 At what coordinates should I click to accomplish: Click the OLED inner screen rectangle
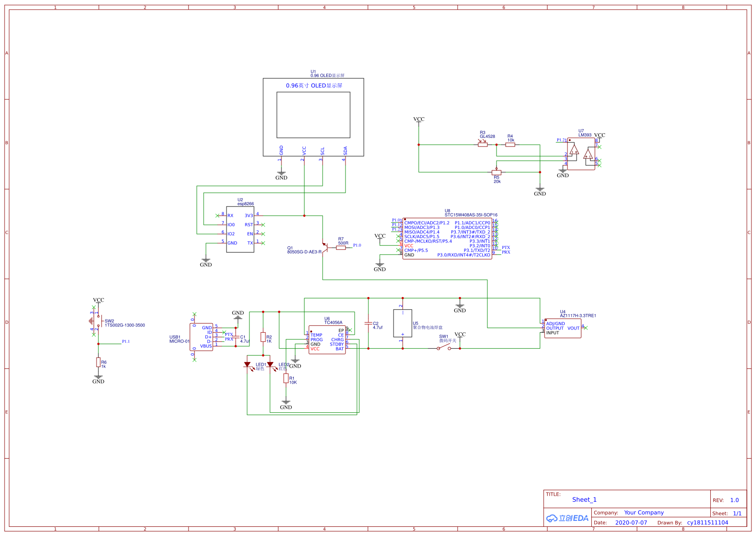(x=313, y=115)
